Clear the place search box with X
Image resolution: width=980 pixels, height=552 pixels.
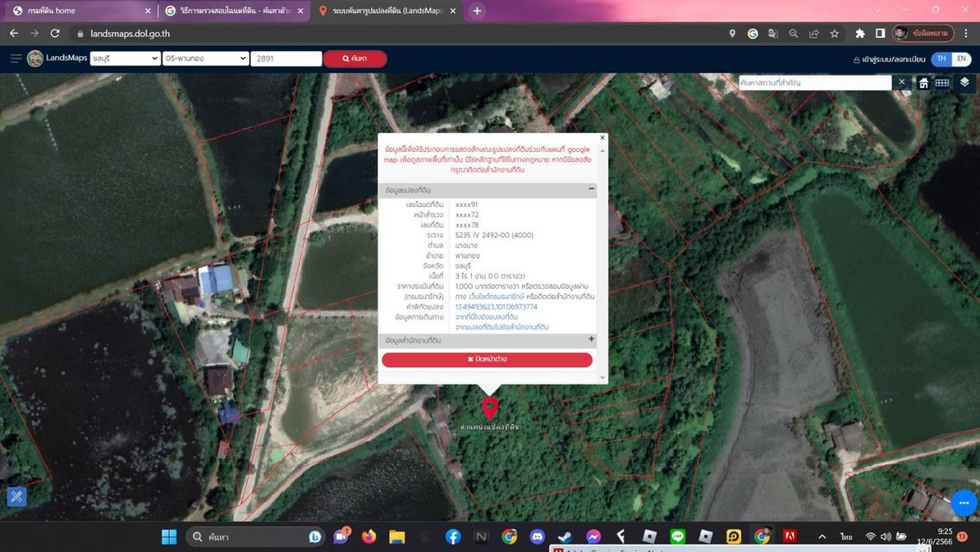(901, 83)
